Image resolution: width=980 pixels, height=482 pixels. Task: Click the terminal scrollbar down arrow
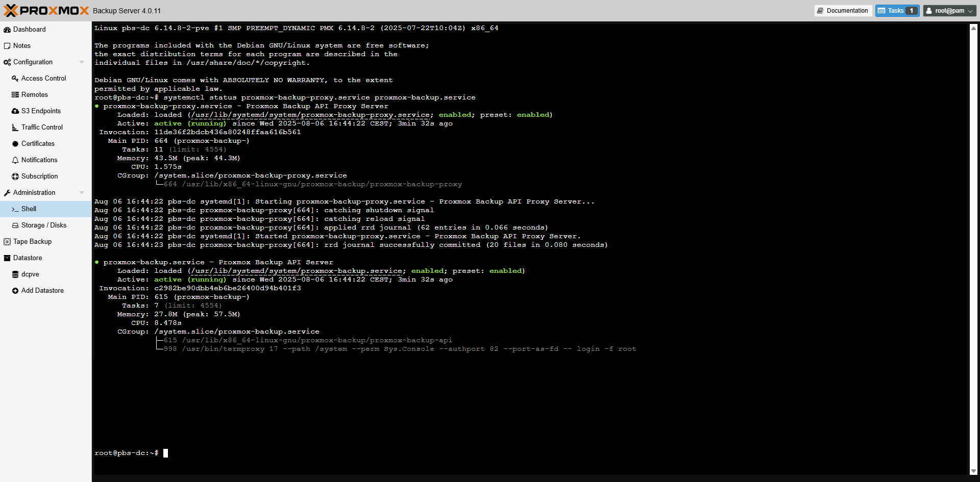point(973,471)
